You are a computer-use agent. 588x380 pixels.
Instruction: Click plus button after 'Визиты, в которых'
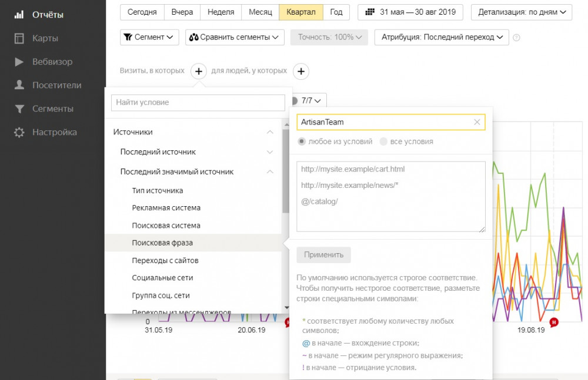(199, 72)
